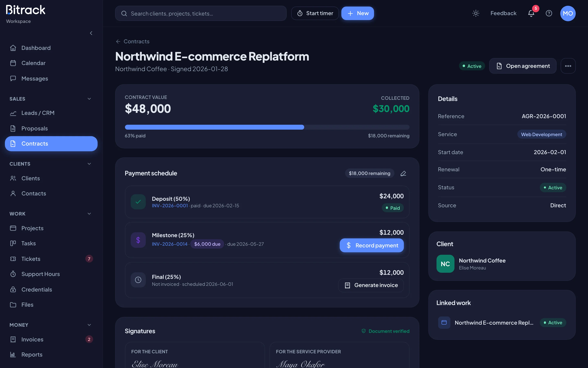Edit payment schedule with pencil icon

[403, 173]
